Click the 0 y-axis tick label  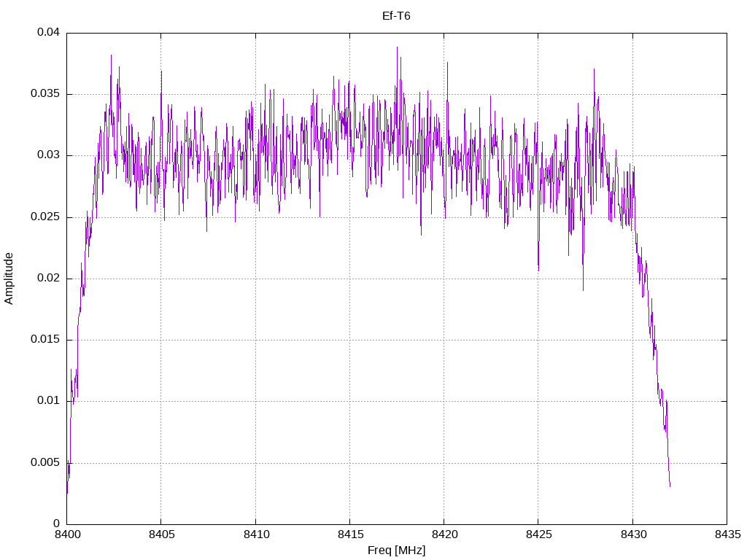[57, 524]
